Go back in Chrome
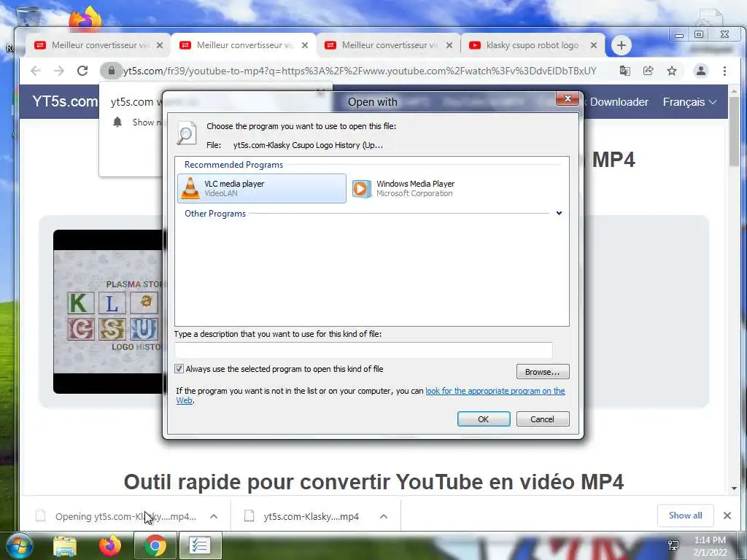The image size is (747, 560). click(36, 71)
